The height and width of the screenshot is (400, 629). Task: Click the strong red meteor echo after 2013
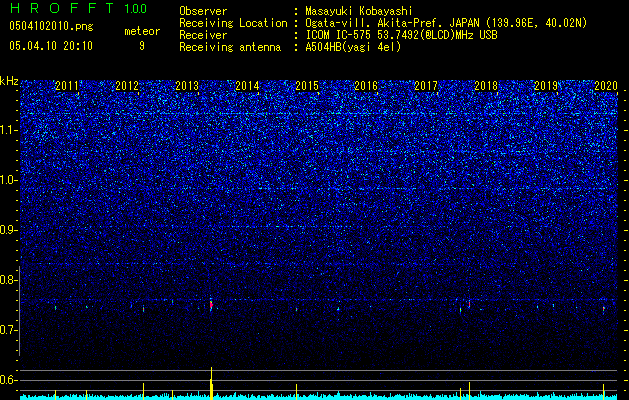[211, 305]
